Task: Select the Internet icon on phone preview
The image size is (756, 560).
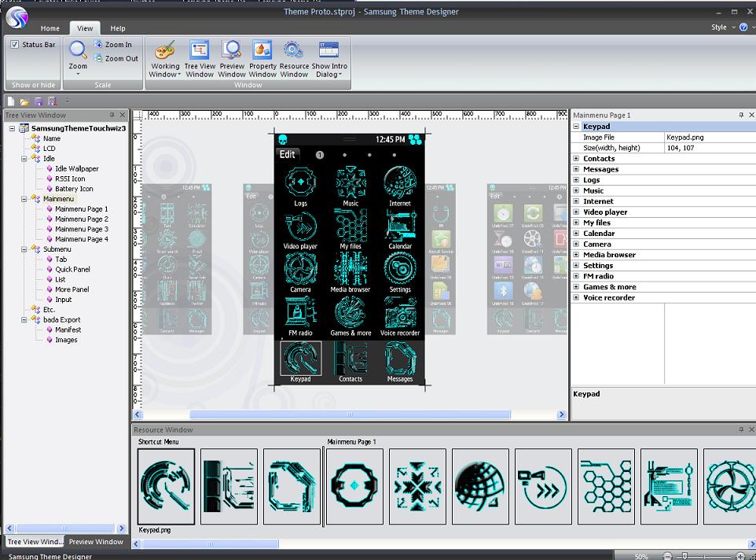Action: point(400,182)
